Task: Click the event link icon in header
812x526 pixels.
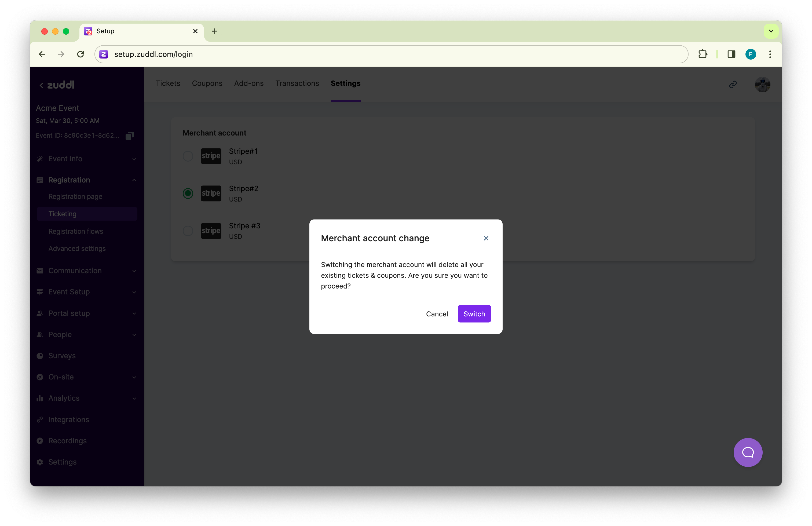Action: coord(733,84)
